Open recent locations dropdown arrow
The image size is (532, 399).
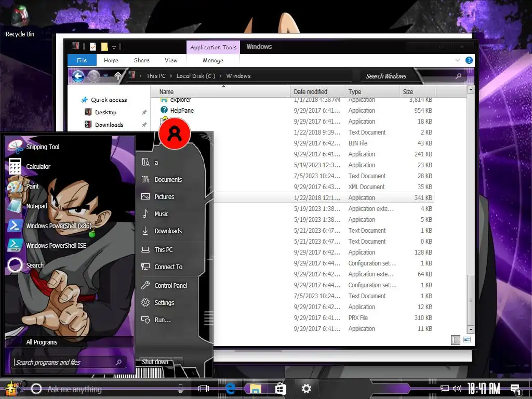(x=106, y=76)
